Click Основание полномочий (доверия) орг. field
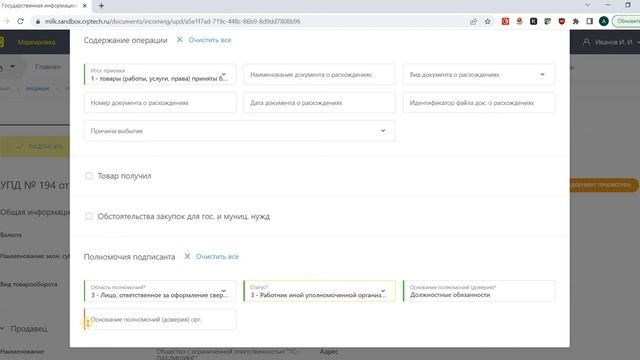Image resolution: width=640 pixels, height=360 pixels. click(160, 319)
